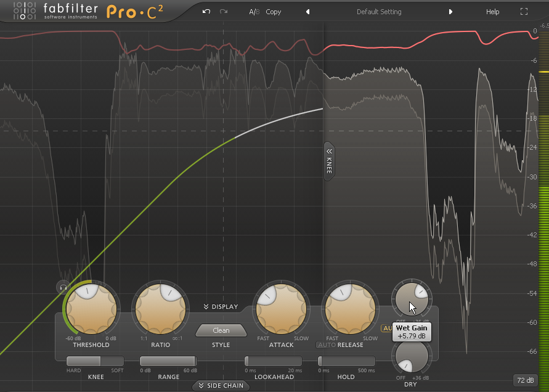This screenshot has width=549, height=392.
Task: Load the previous preset with left arrow
Action: click(307, 12)
